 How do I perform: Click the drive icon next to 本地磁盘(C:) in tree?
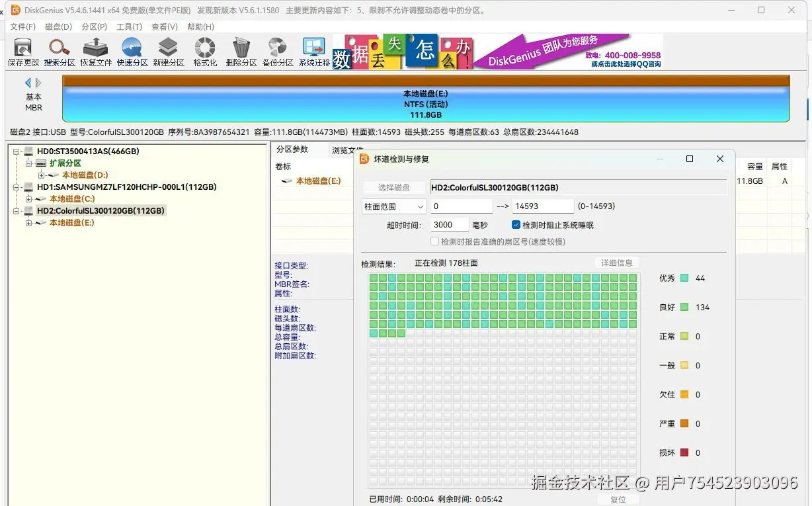41,199
